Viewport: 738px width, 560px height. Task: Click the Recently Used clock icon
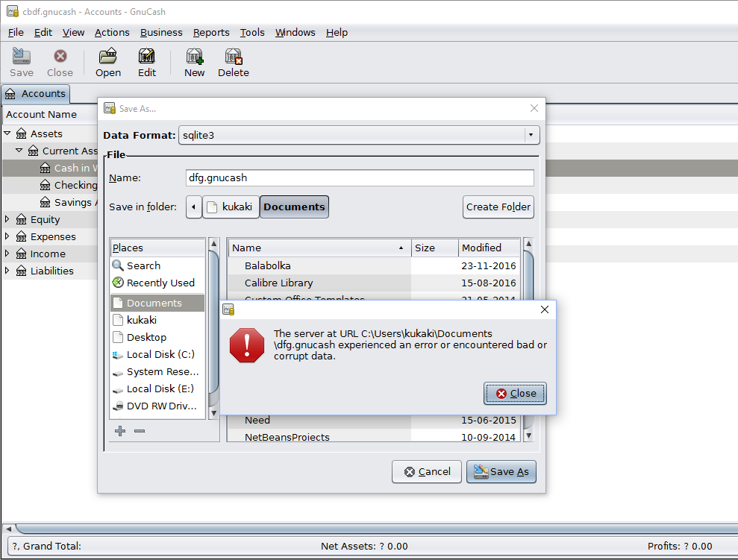[118, 283]
